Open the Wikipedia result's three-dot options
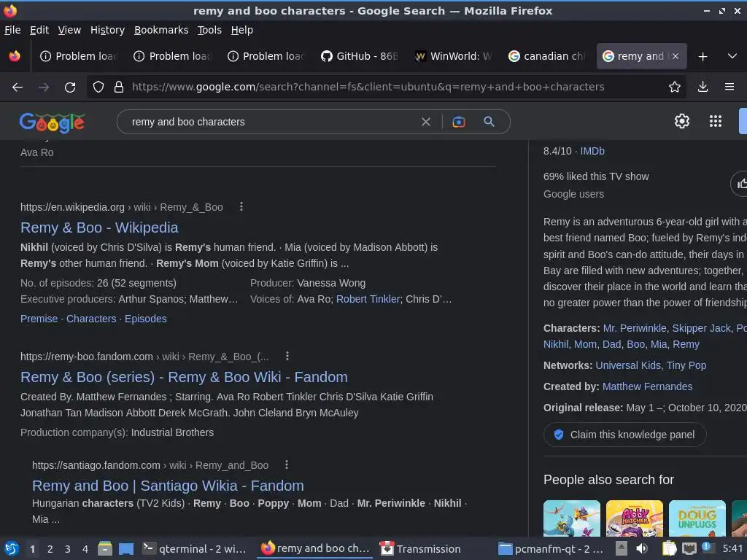This screenshot has width=747, height=560. coord(241,206)
